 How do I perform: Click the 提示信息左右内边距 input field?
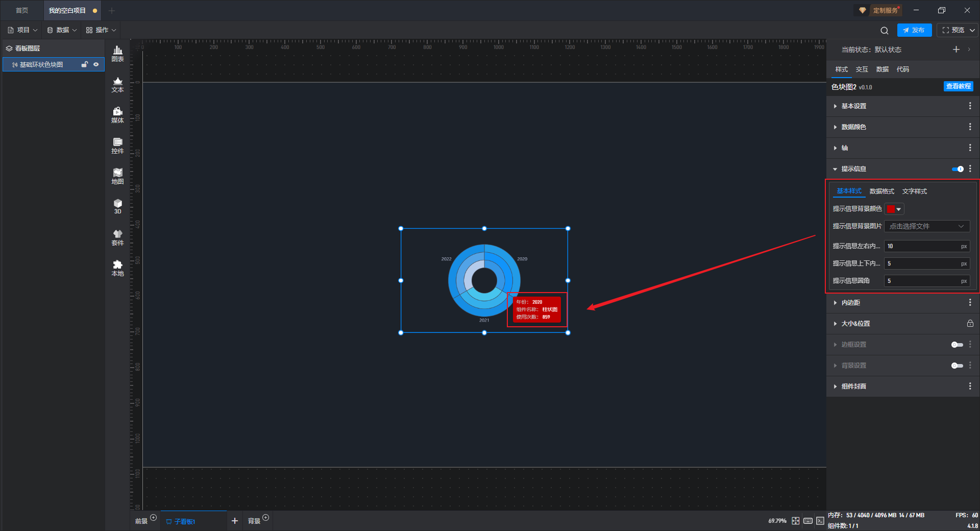[x=927, y=246]
